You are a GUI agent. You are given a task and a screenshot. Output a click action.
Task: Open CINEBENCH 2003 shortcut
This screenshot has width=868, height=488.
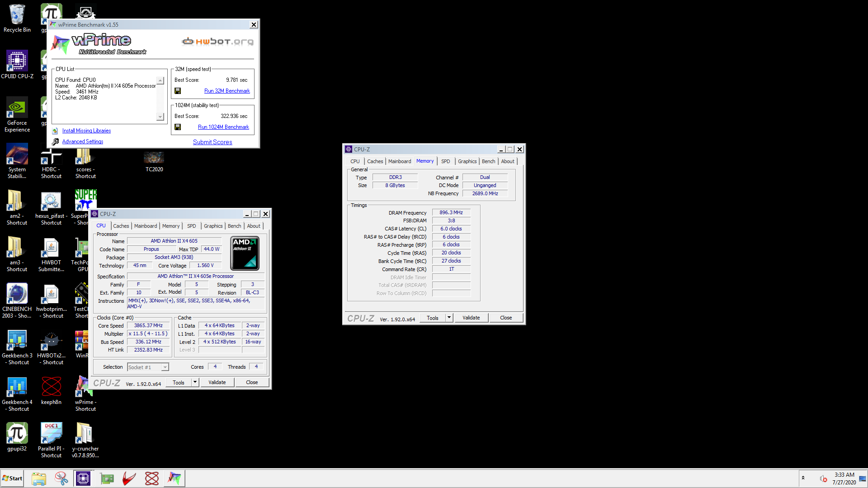tap(17, 301)
